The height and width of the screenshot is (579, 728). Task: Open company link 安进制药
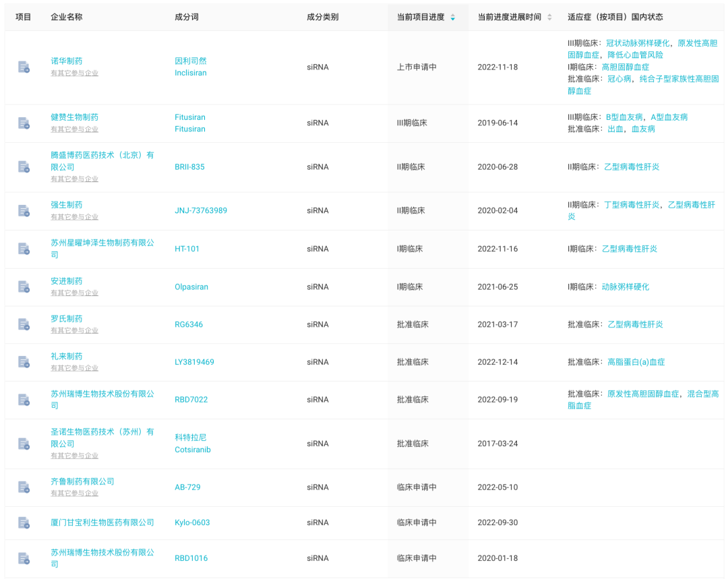click(x=66, y=281)
